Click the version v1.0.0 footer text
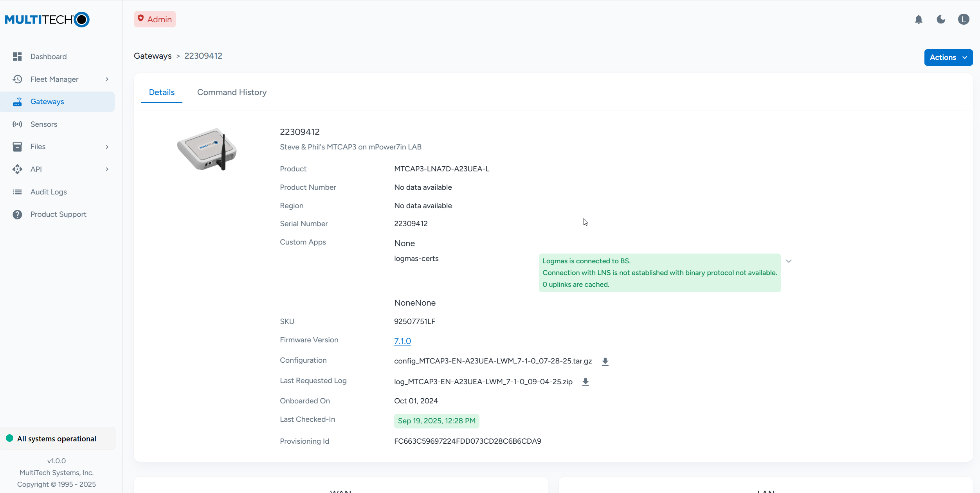This screenshot has height=493, width=980. click(56, 461)
